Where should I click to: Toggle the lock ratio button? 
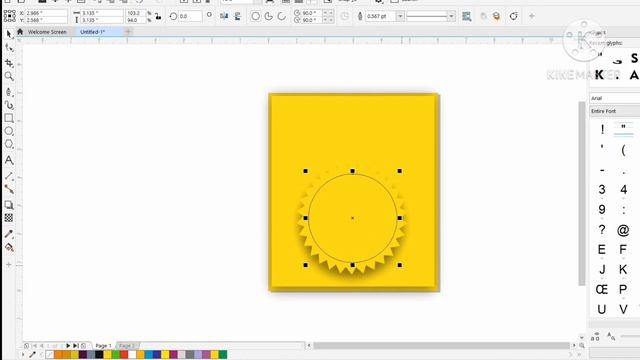[x=158, y=16]
